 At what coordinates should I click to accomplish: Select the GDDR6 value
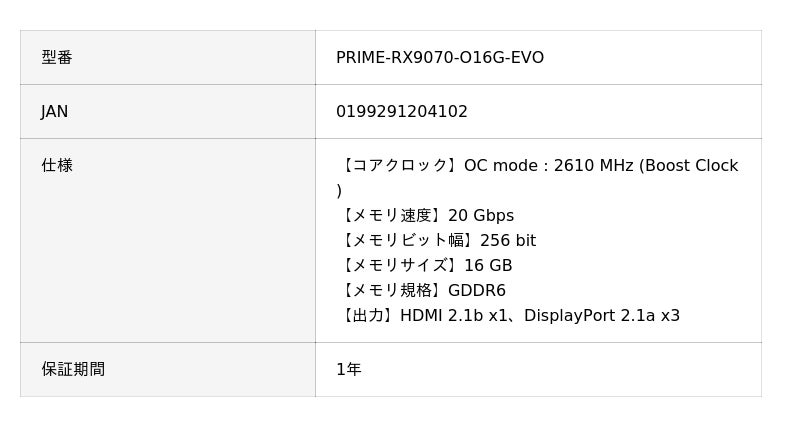pos(477,291)
